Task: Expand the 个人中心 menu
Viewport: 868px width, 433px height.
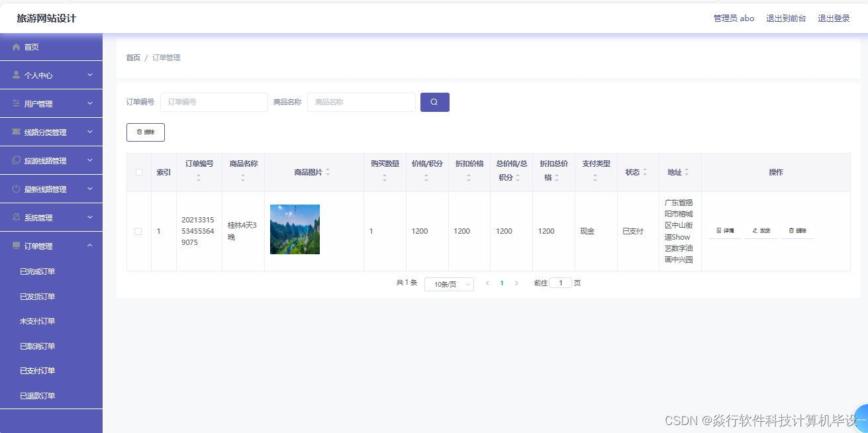Action: pos(46,75)
